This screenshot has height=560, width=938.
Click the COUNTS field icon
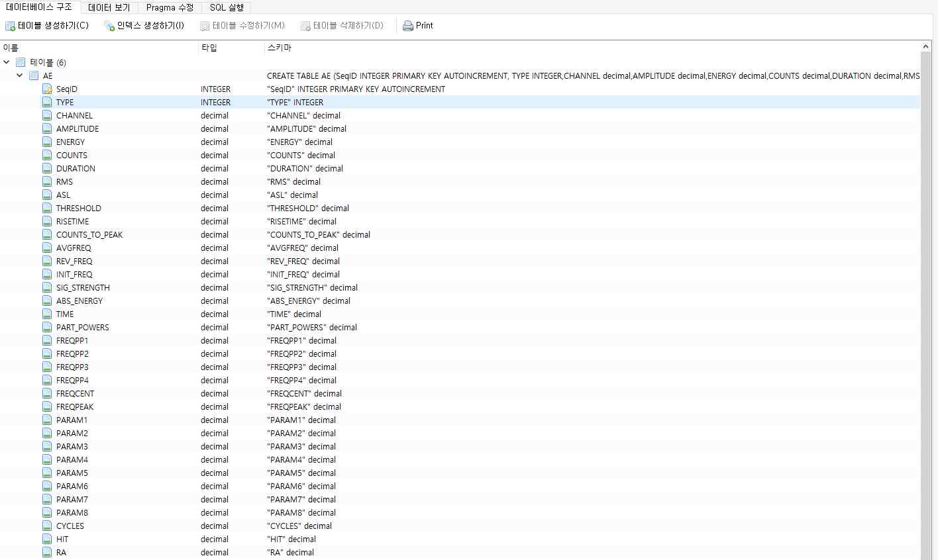coord(47,155)
